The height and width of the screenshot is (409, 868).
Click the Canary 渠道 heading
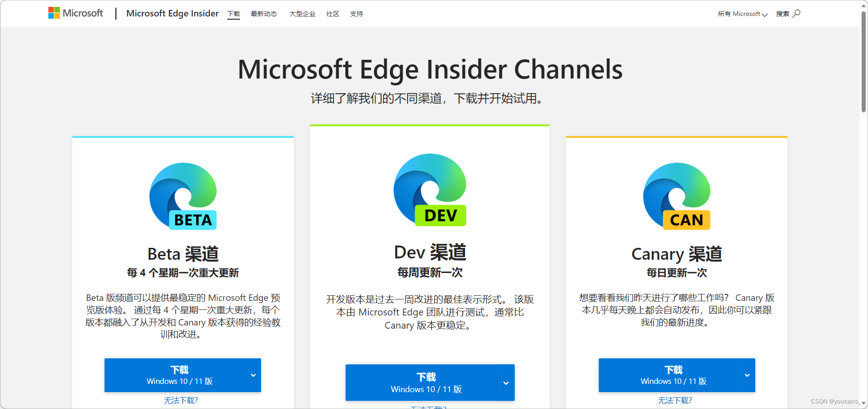(677, 254)
